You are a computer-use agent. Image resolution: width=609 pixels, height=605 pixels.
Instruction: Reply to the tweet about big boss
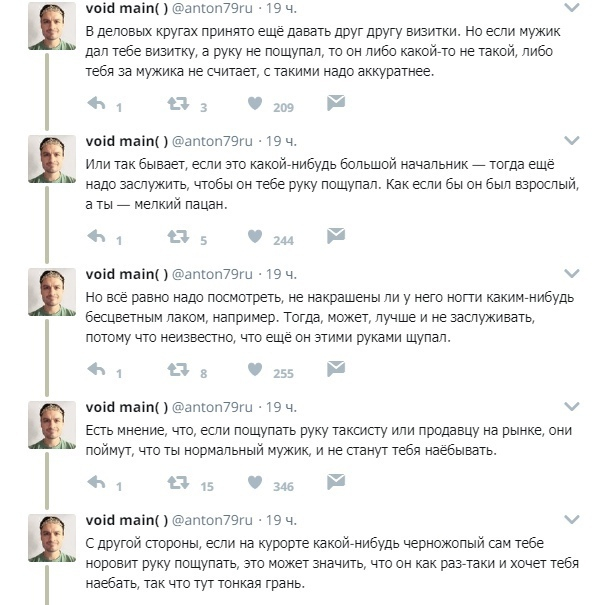tap(98, 238)
